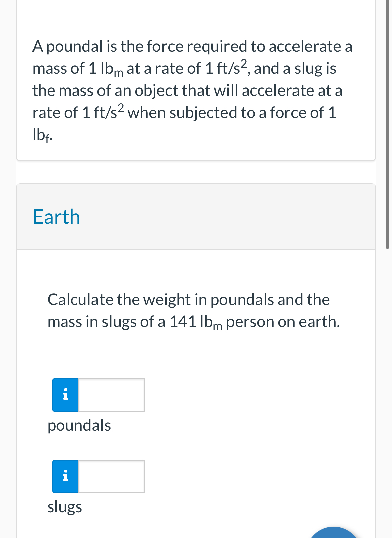Viewport: 392px width, 538px height.
Task: Click the poundal definition paragraph at the top
Action: pos(193,91)
